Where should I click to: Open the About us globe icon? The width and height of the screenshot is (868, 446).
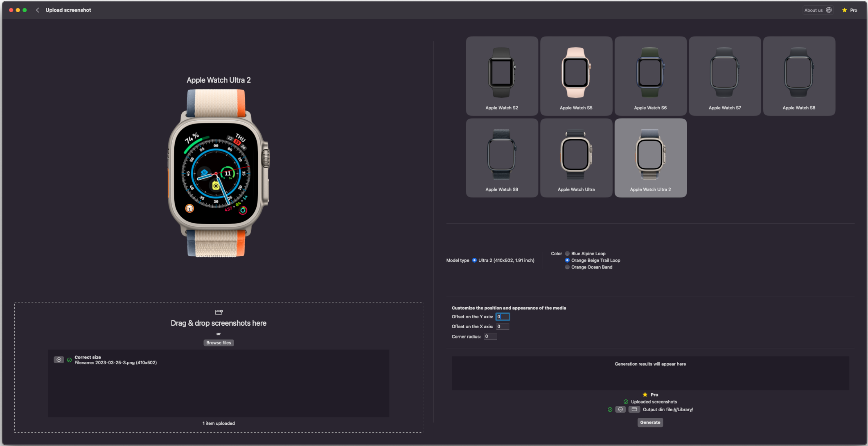tap(829, 10)
